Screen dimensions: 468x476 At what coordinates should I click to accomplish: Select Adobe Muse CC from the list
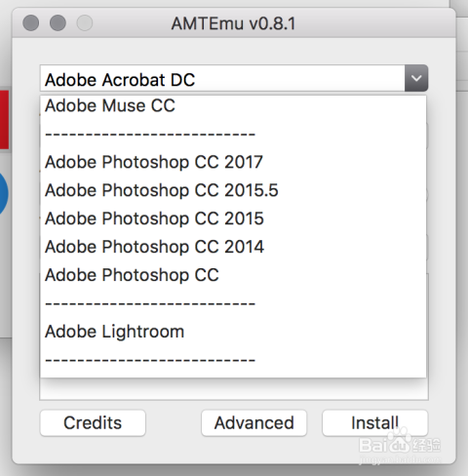point(233,105)
